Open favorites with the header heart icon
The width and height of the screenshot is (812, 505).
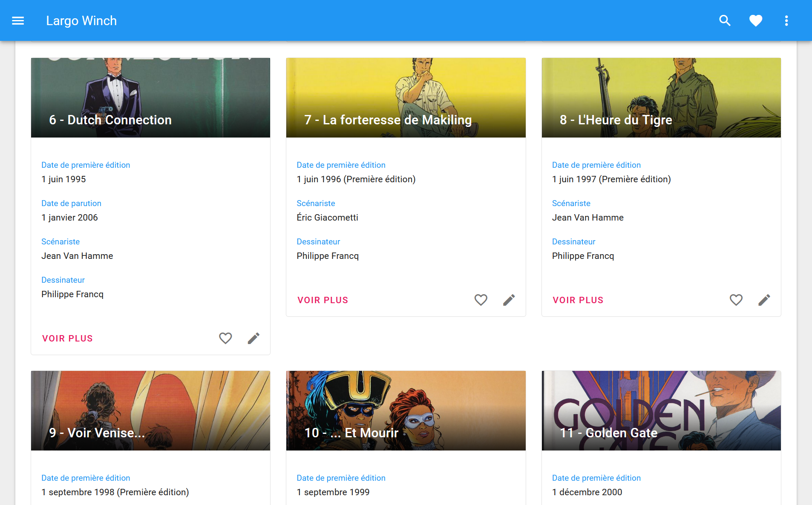tap(755, 20)
